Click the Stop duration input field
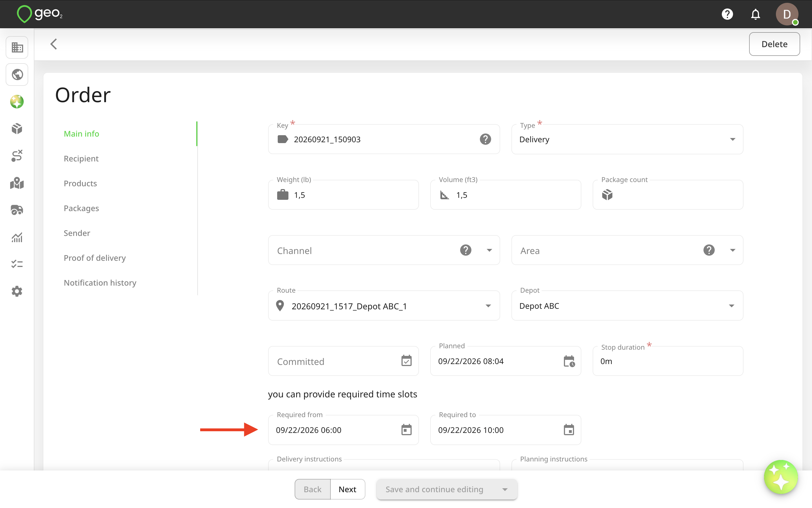The image size is (812, 508). click(668, 361)
